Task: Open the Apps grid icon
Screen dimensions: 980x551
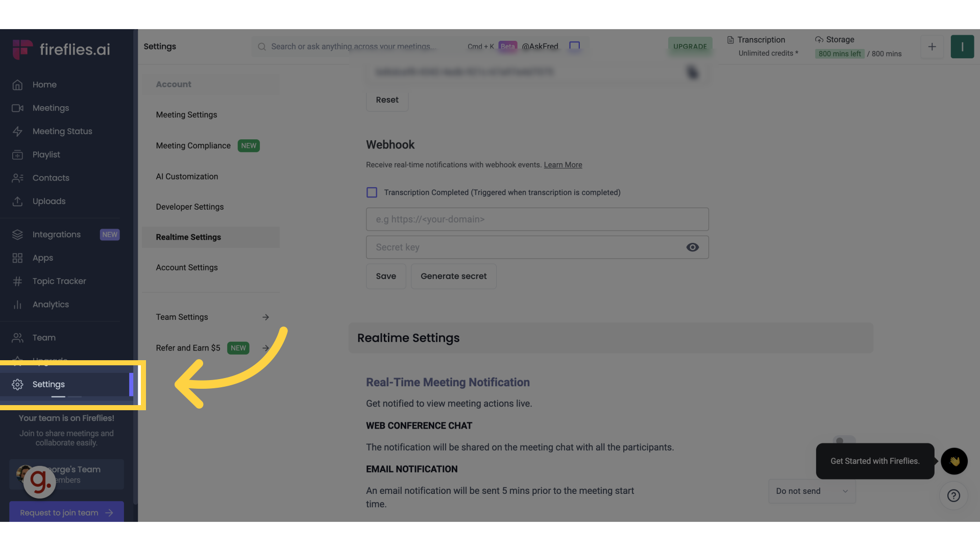Action: click(17, 258)
